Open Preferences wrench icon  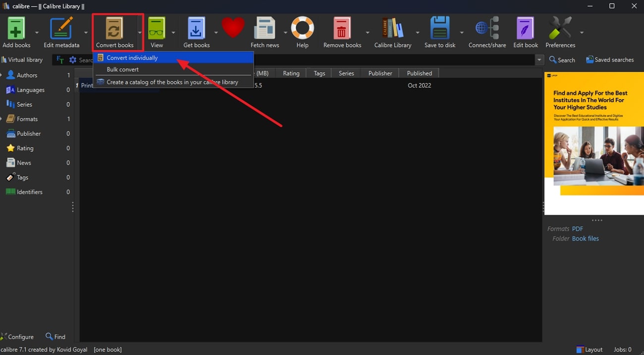click(x=560, y=28)
